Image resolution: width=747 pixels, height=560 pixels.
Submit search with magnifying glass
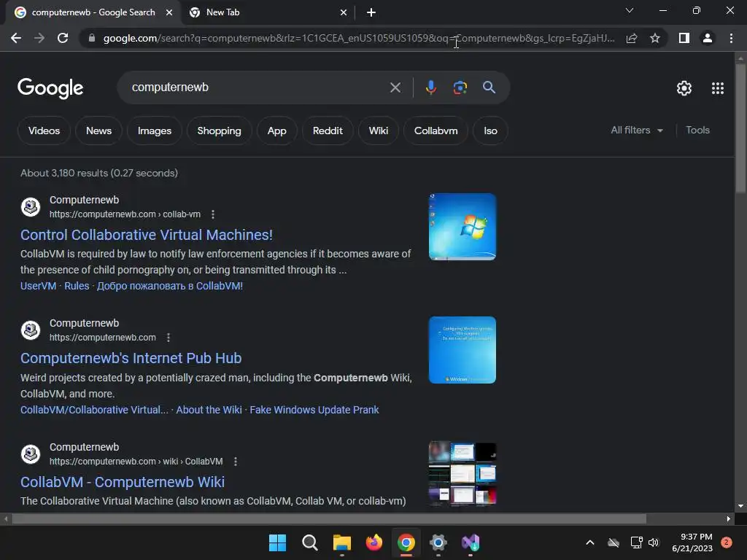489,87
